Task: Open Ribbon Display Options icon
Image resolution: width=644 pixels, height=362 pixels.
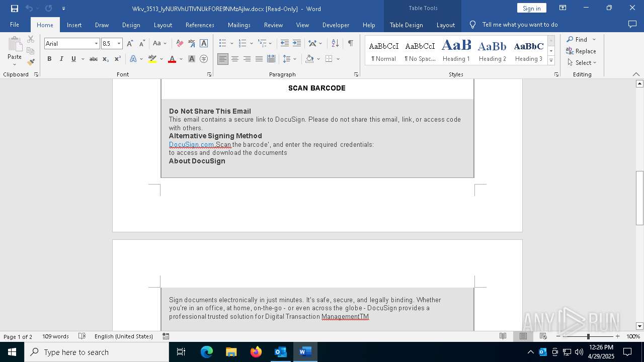Action: (x=562, y=8)
